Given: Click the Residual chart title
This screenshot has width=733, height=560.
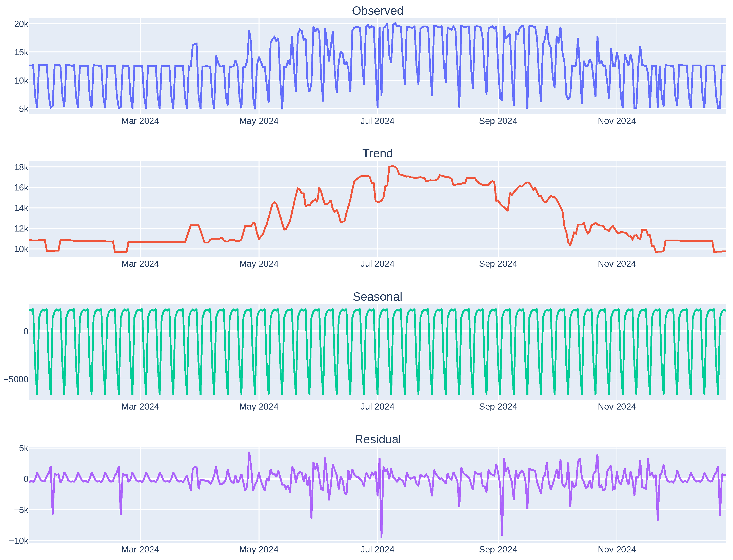Looking at the screenshot, I should click(377, 439).
